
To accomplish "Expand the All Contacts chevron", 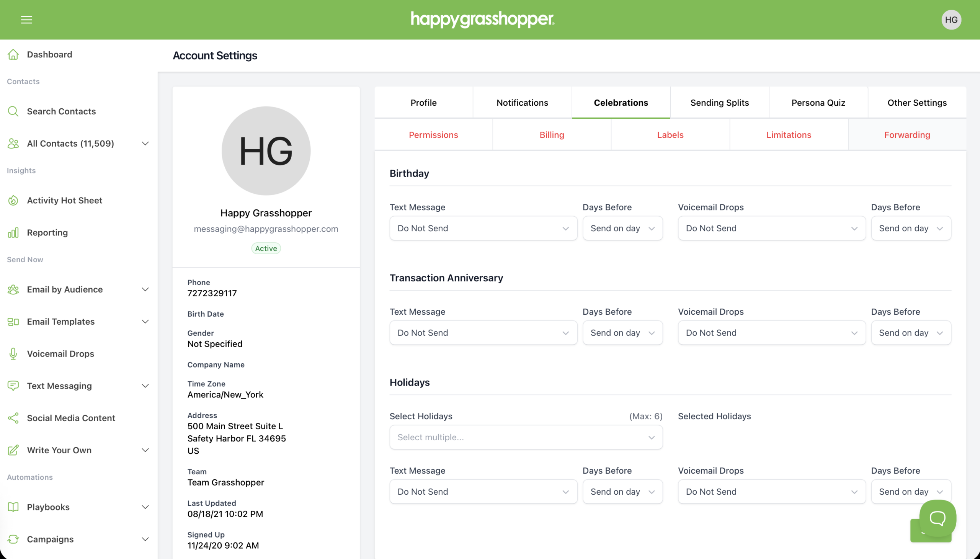I will (145, 144).
